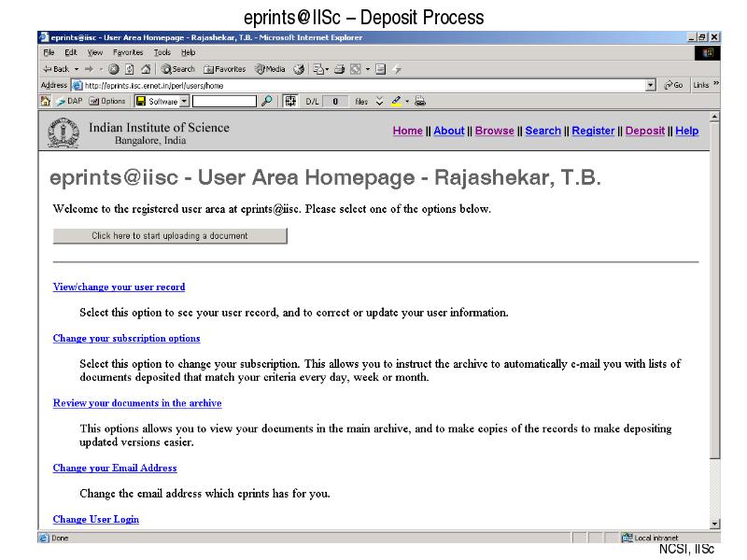Viewport: 747px width, 560px height.
Task: Click the Discuss page icon in the toolbar
Action: click(380, 69)
